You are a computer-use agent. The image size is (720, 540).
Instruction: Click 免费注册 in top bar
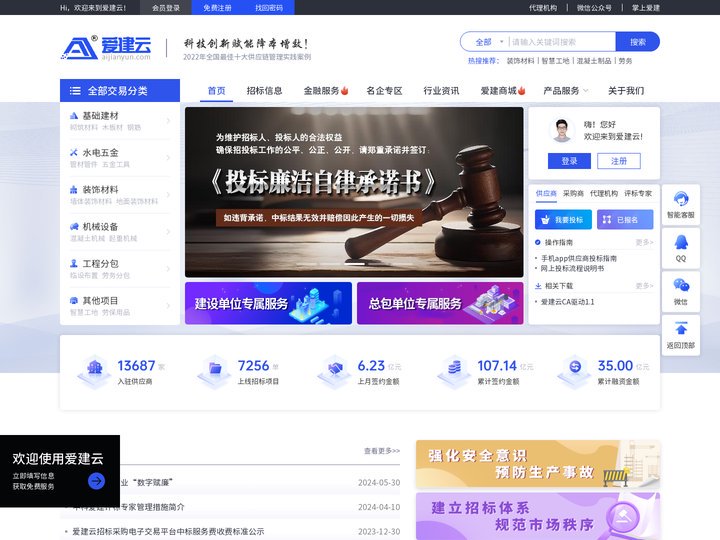point(217,7)
